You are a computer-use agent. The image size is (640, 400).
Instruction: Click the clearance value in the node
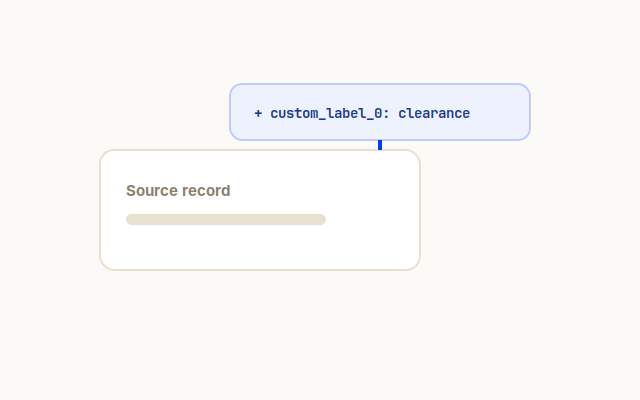[x=434, y=113]
